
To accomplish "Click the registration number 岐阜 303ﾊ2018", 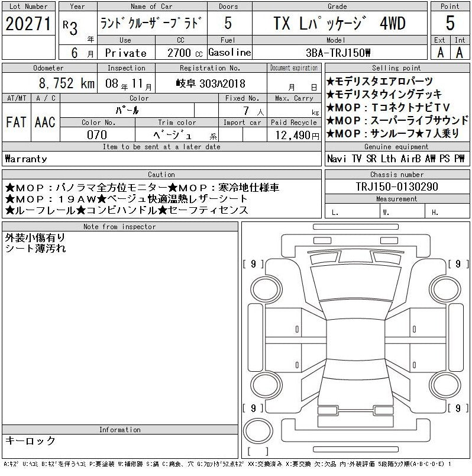I will point(211,83).
